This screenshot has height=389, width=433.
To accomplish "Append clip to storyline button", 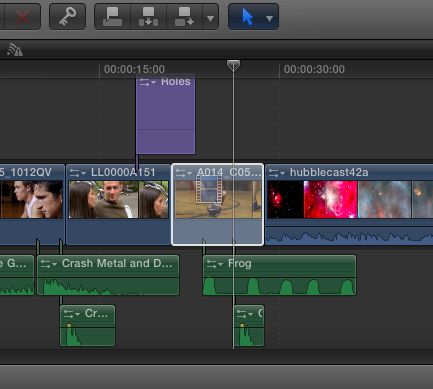I will [184, 17].
